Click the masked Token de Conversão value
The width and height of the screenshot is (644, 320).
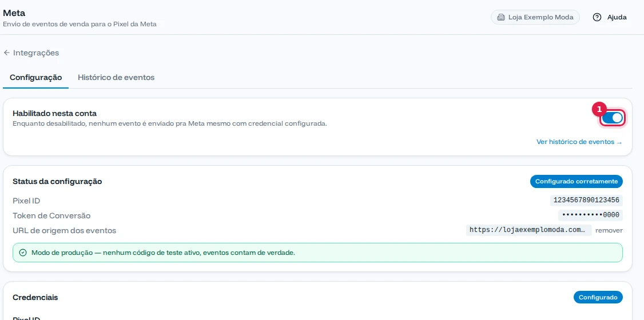pos(590,215)
